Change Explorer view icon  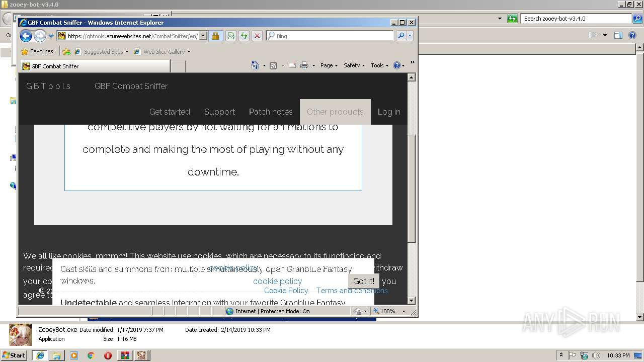click(x=593, y=35)
